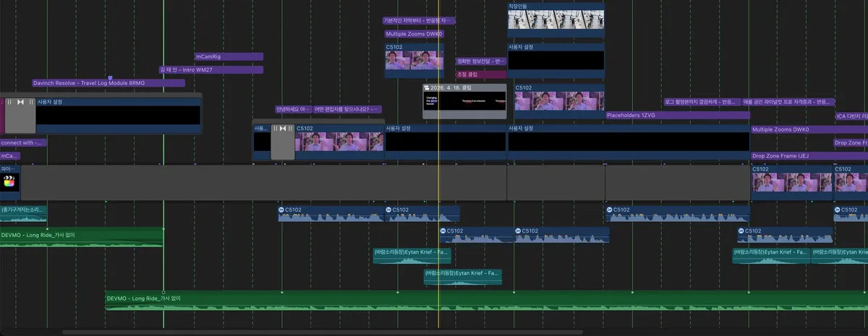Viewport: 868px width, 336px height.
Task: Click the transition icon on the first clip
Action: pos(21,103)
